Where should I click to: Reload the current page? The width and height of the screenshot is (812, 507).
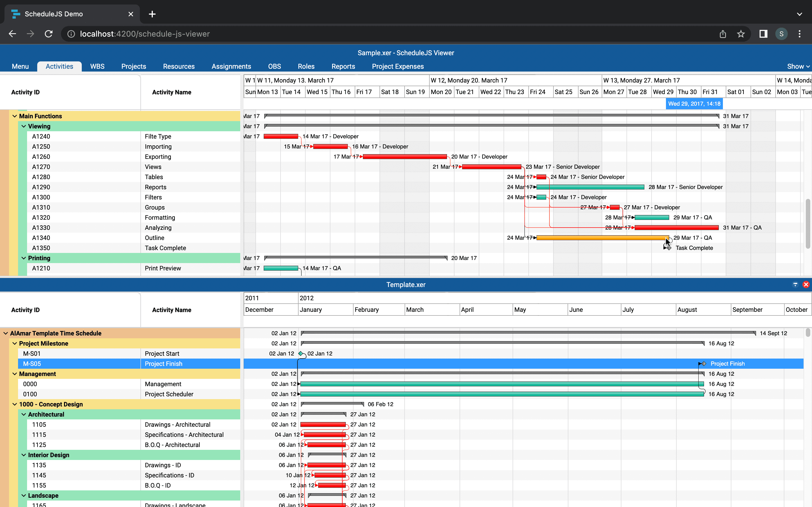coord(48,34)
